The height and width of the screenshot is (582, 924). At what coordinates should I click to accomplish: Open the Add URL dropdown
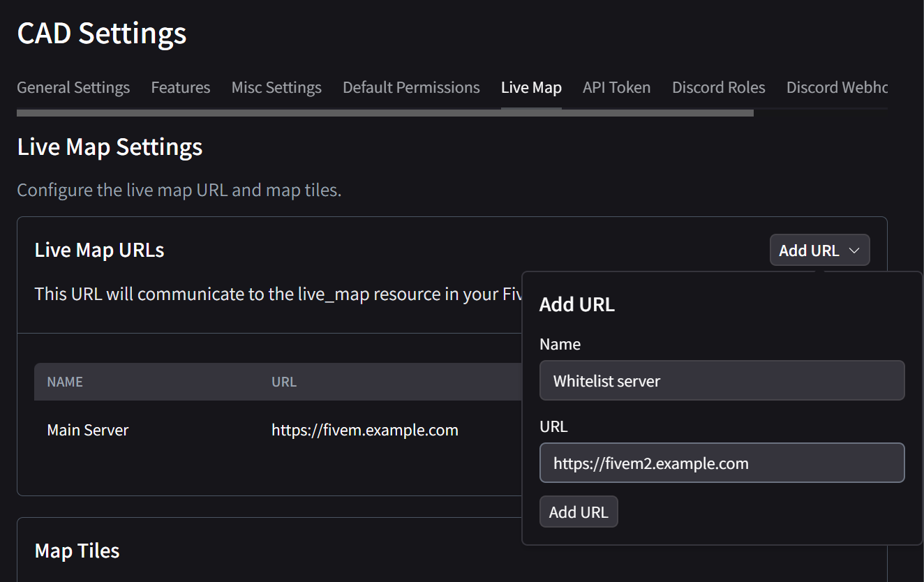pyautogui.click(x=819, y=250)
